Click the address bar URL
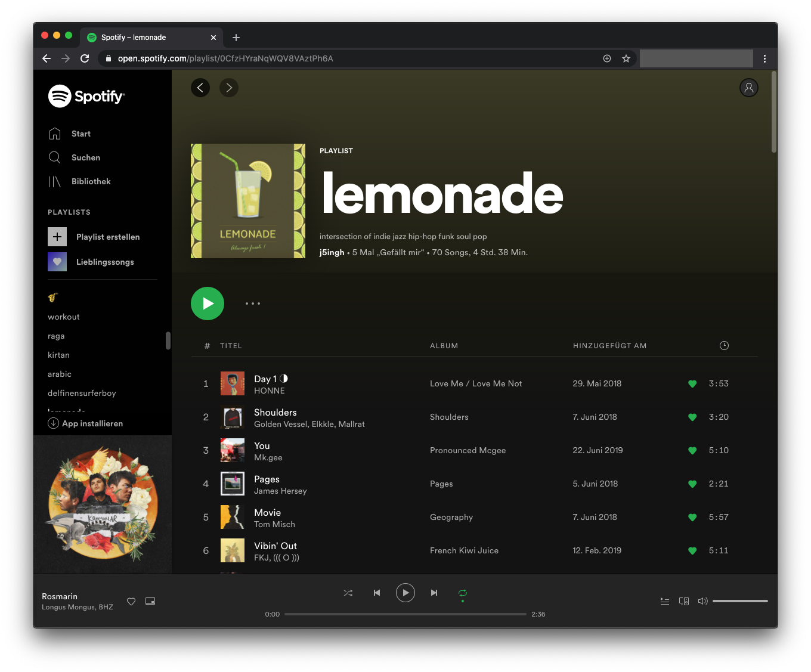Screen dimensions: 811x672 (225, 58)
